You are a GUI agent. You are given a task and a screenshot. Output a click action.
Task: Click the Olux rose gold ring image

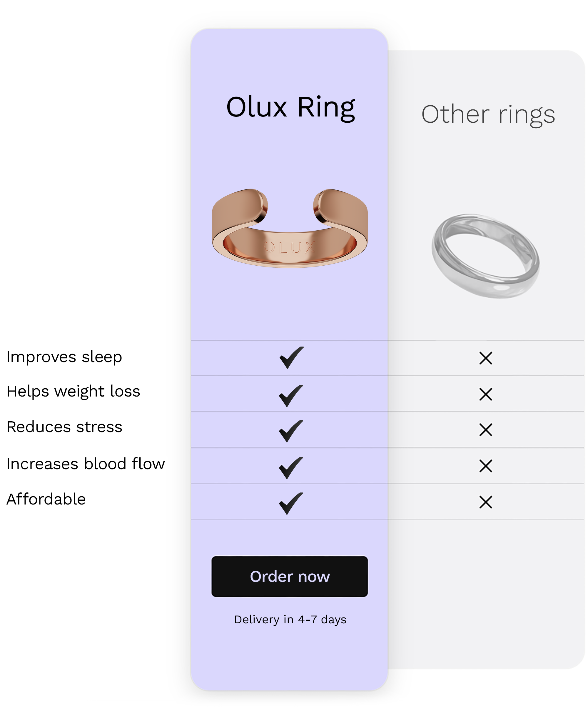(290, 228)
